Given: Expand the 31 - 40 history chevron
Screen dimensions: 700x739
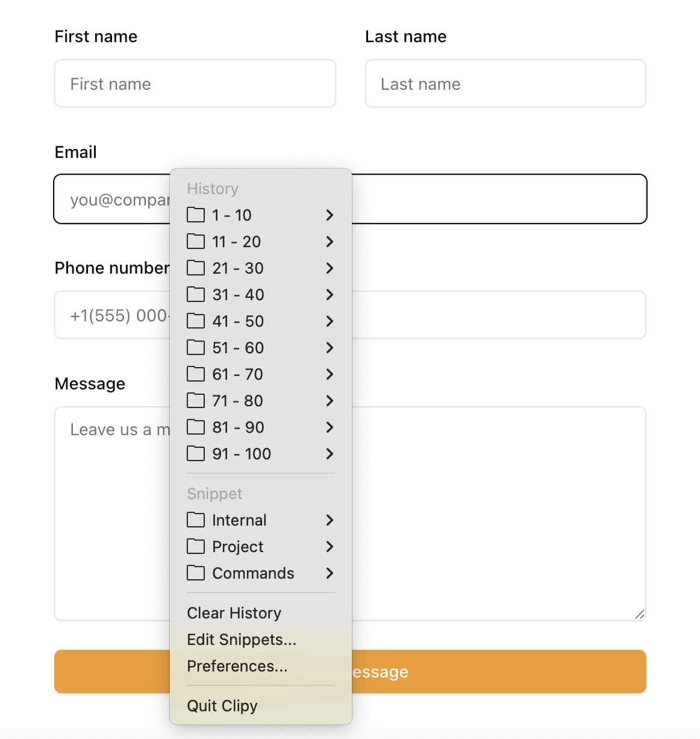Looking at the screenshot, I should point(329,295).
